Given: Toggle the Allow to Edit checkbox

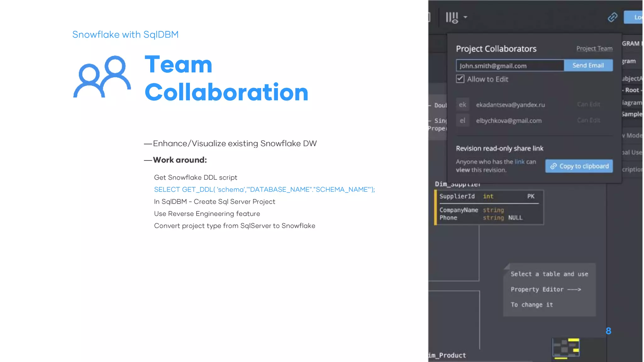Looking at the screenshot, I should (460, 79).
